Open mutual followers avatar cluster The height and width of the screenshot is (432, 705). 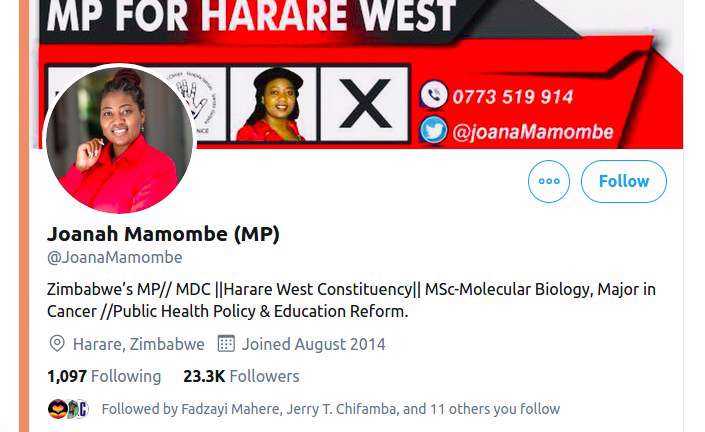point(68,409)
